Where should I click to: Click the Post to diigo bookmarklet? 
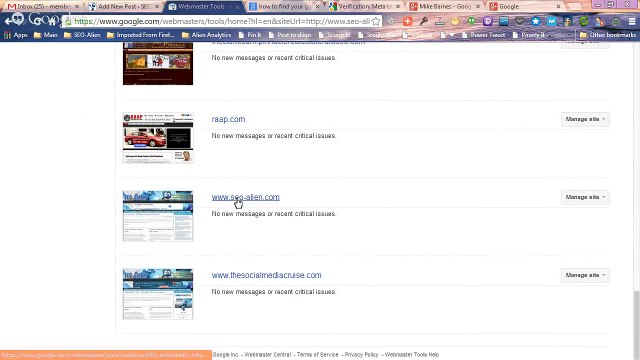click(x=290, y=35)
